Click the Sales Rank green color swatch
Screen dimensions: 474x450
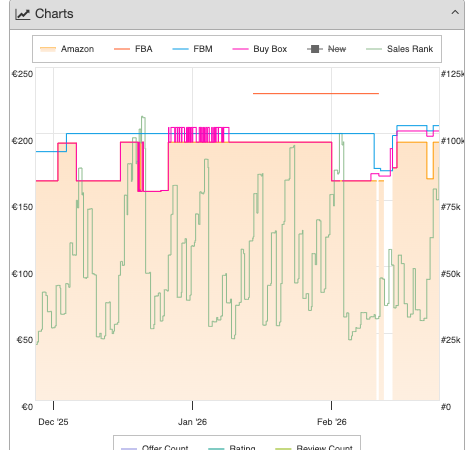tap(374, 49)
